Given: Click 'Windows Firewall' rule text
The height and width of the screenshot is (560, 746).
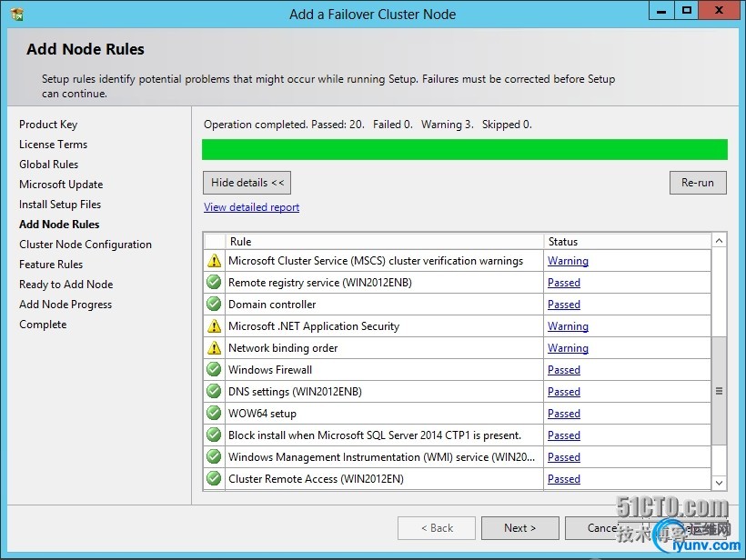Looking at the screenshot, I should click(x=270, y=370).
